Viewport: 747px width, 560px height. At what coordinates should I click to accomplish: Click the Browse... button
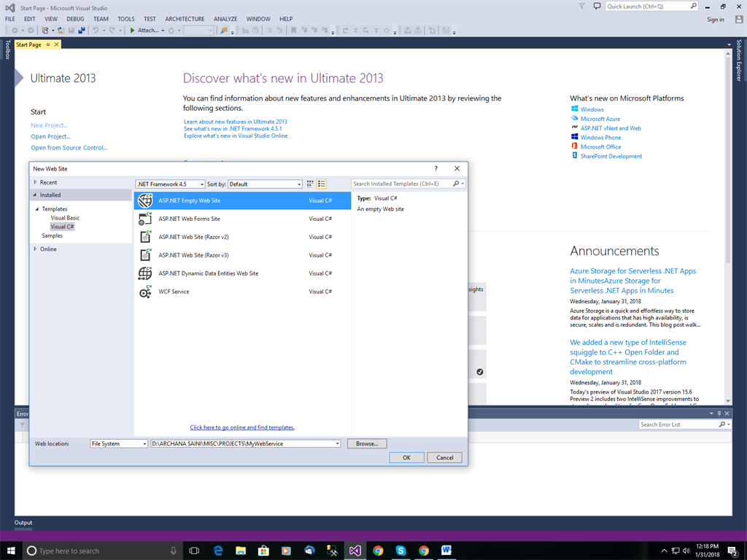[x=367, y=443]
